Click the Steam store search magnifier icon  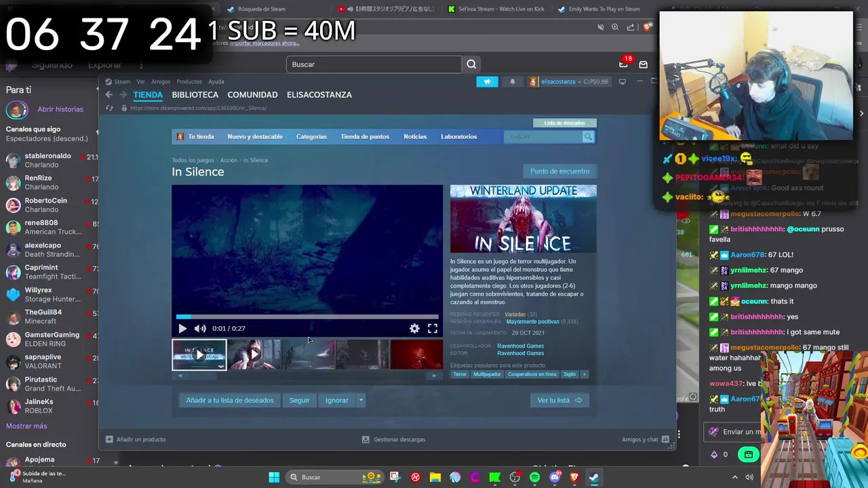[588, 137]
